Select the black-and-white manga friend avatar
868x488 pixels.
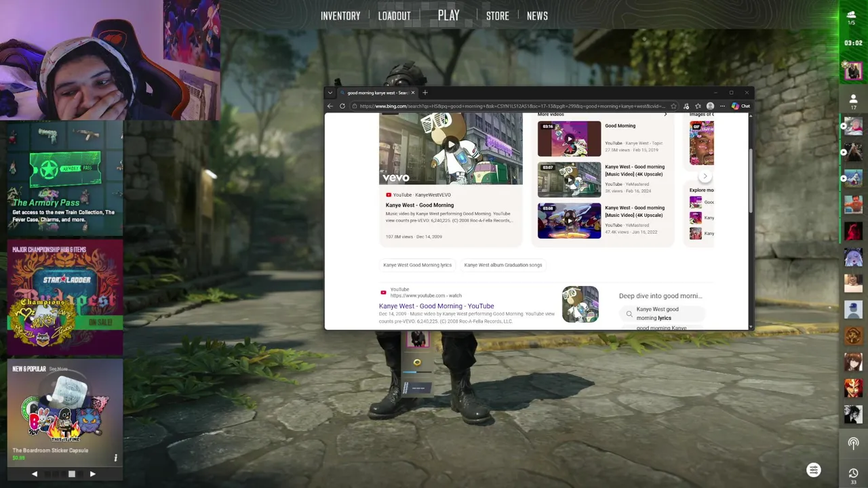point(853,413)
